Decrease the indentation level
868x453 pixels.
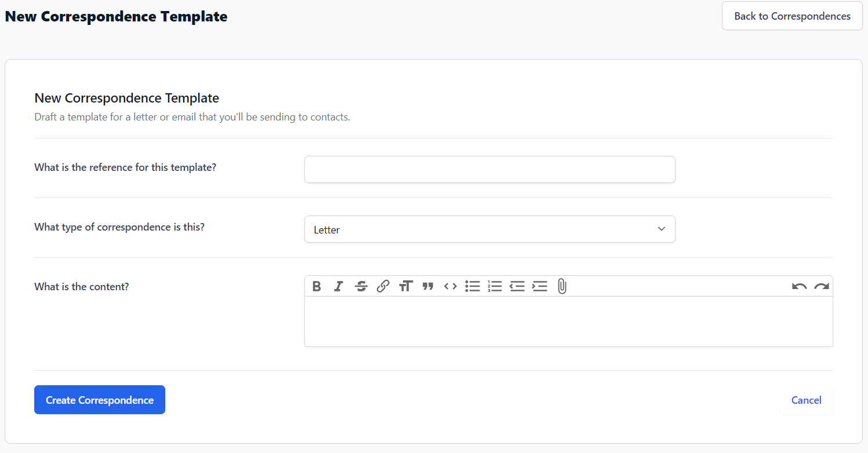[517, 286]
